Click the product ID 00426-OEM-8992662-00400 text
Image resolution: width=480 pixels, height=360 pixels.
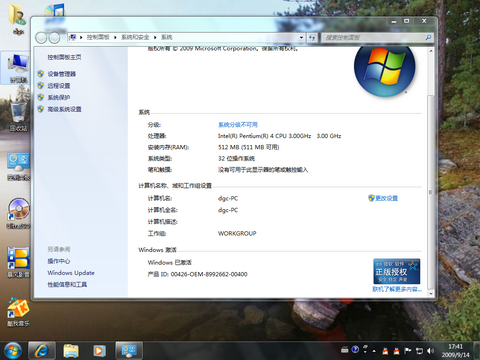[x=198, y=274]
